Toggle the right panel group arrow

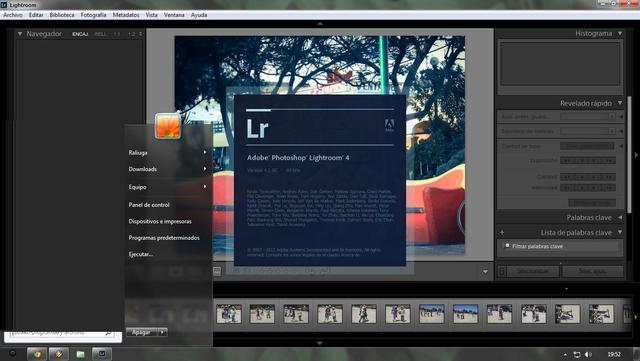[636, 155]
